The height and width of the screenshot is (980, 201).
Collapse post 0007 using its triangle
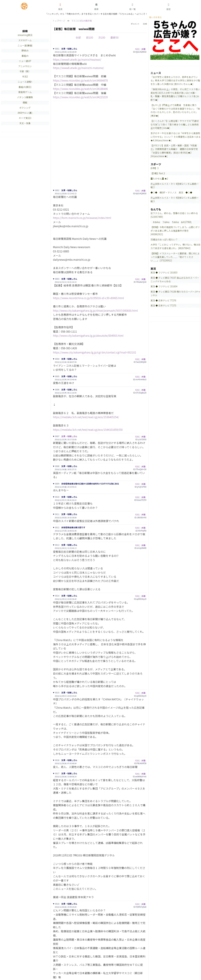[54, 437]
